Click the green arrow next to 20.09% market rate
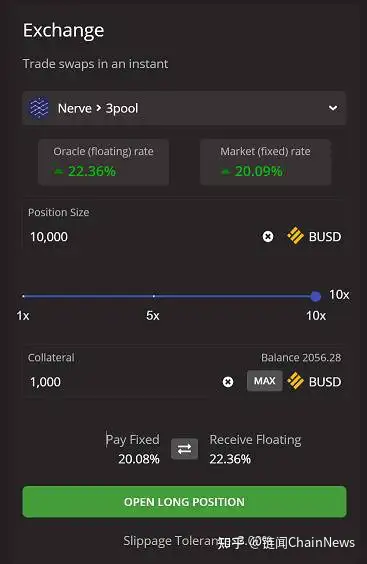Image resolution: width=367 pixels, height=564 pixels. coord(226,172)
